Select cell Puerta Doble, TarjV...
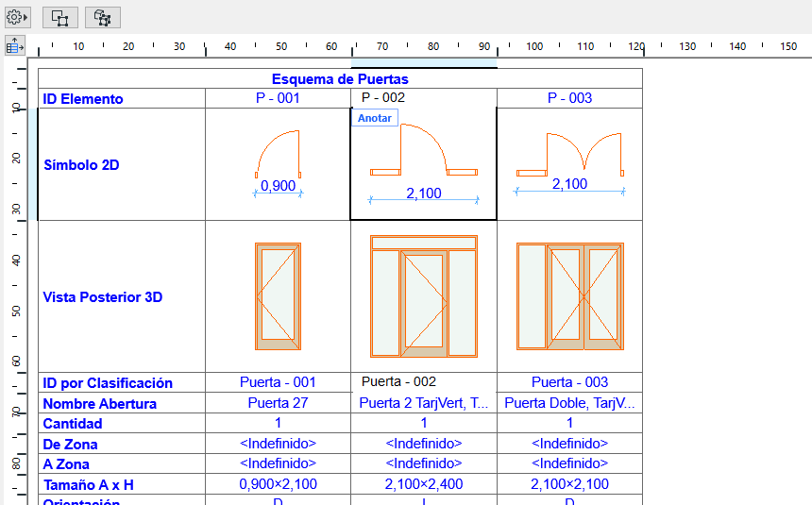812x505 pixels. pos(569,403)
